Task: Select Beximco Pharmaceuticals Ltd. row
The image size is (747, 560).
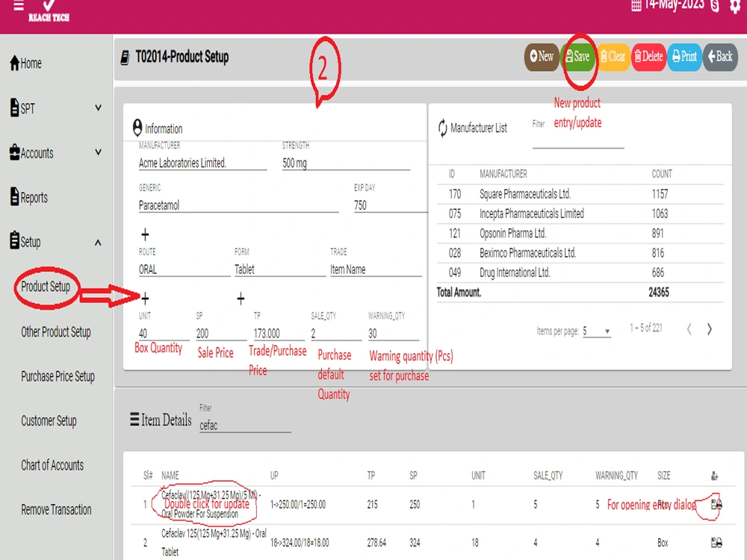Action: point(580,253)
